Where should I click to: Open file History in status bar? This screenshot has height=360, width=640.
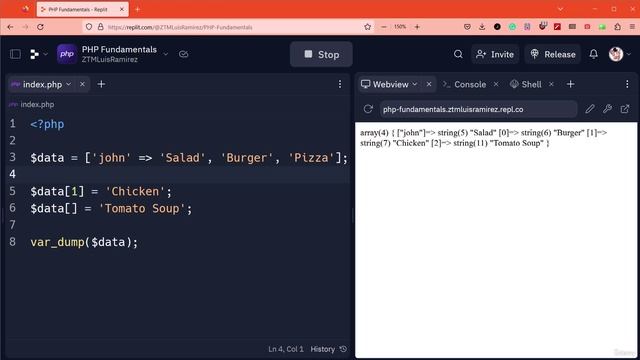329,349
